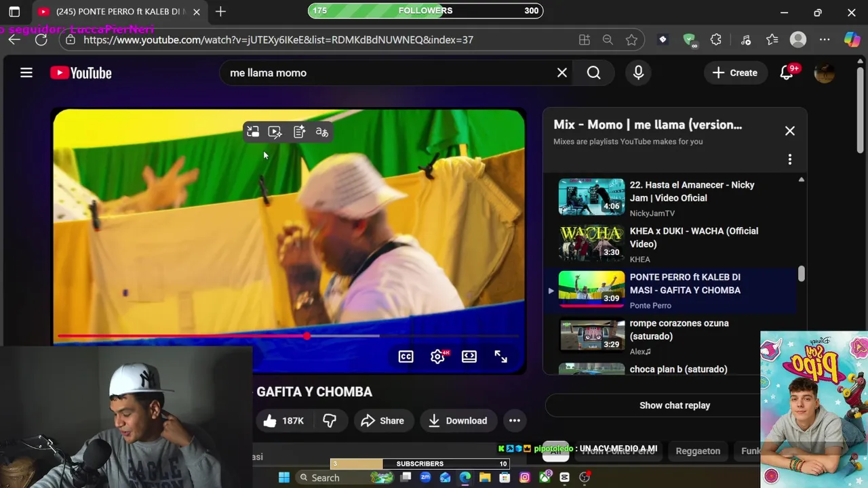Image resolution: width=868 pixels, height=488 pixels.
Task: Click the translate icon on video overlay
Action: (x=322, y=132)
